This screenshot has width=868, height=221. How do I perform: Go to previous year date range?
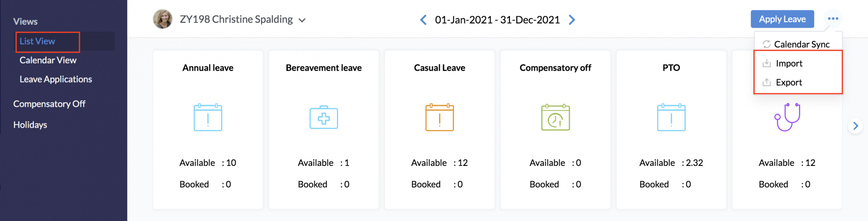point(424,20)
